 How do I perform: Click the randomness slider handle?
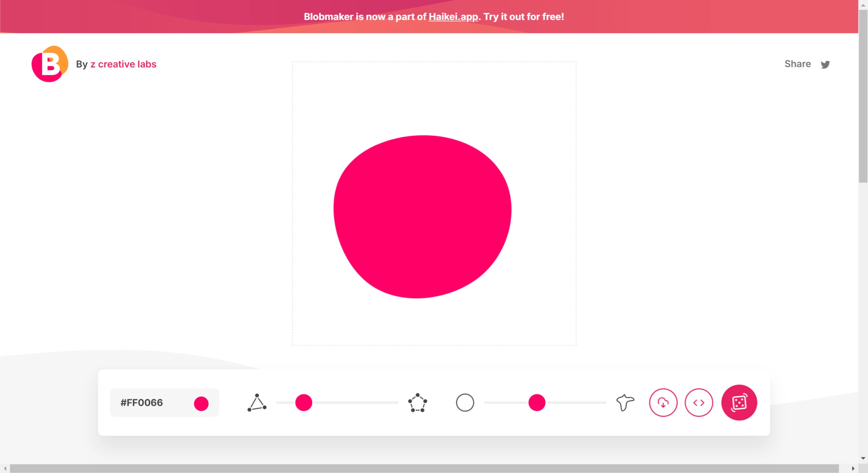pos(537,403)
